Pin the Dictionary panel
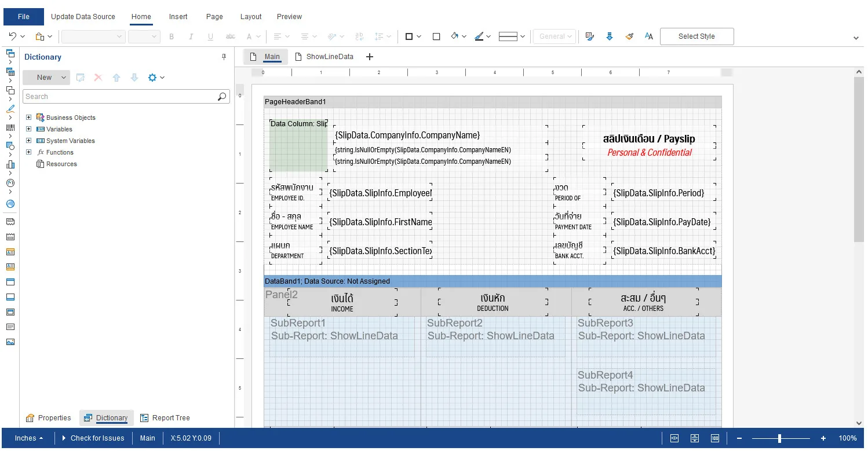This screenshot has height=451, width=868. tap(224, 57)
